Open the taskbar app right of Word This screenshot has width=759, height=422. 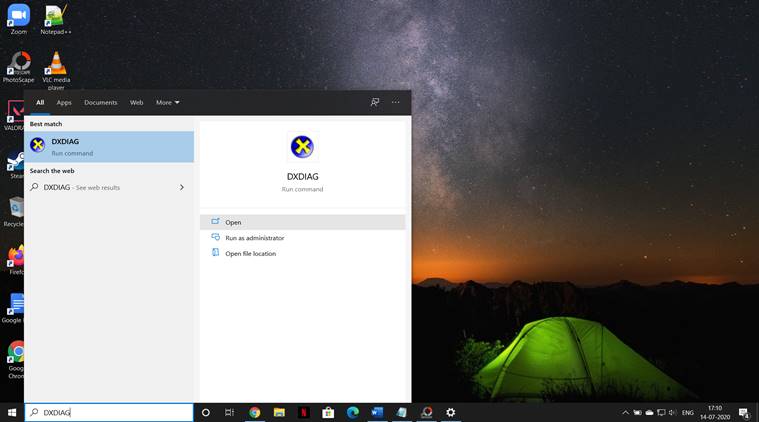[401, 412]
